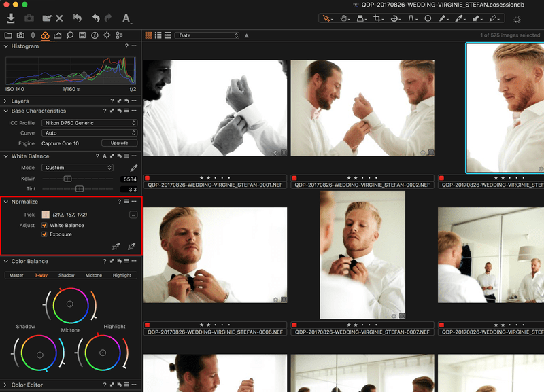
Task: Open the Library tool tab folder icon
Action: click(9, 35)
